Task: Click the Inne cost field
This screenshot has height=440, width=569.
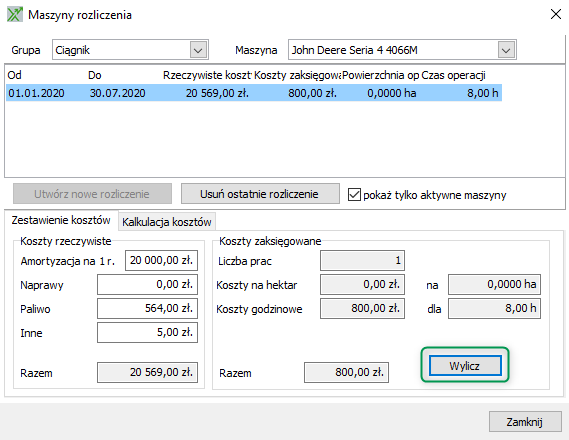Action: point(147,332)
